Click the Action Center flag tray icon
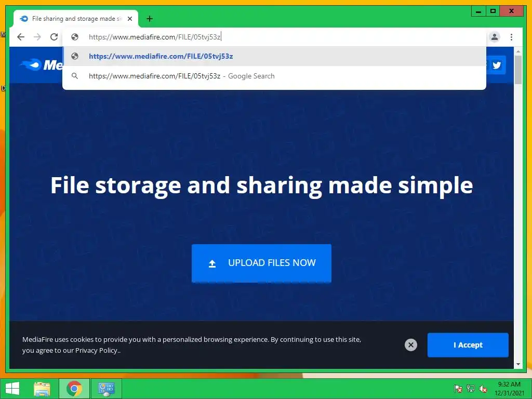Screen dimensions: 532x399 458,389
